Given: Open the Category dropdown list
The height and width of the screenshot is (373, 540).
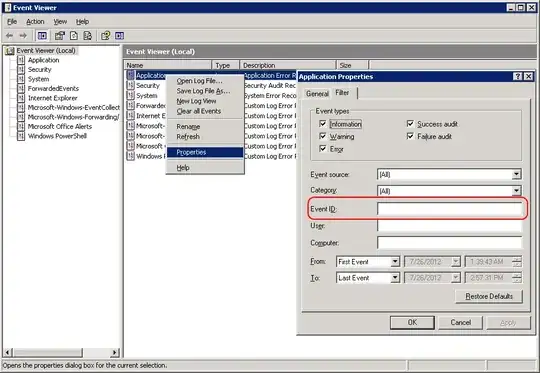Looking at the screenshot, I should click(x=516, y=190).
